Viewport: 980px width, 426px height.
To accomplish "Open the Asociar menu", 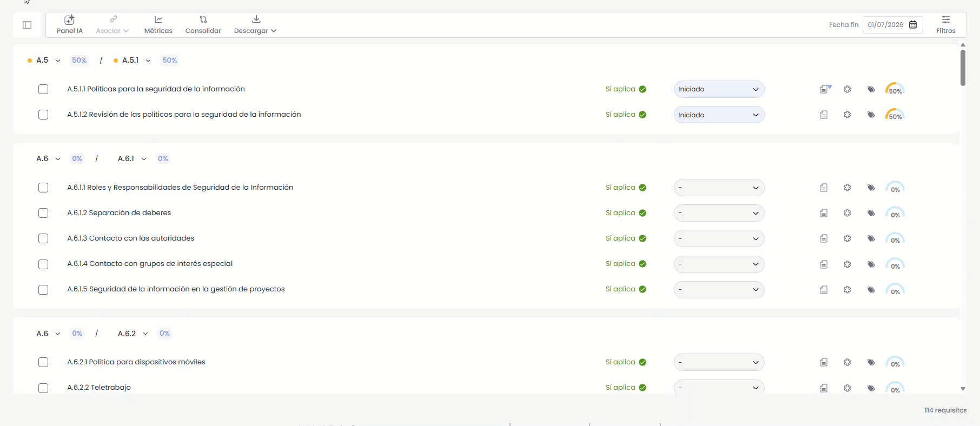I will coord(112,25).
